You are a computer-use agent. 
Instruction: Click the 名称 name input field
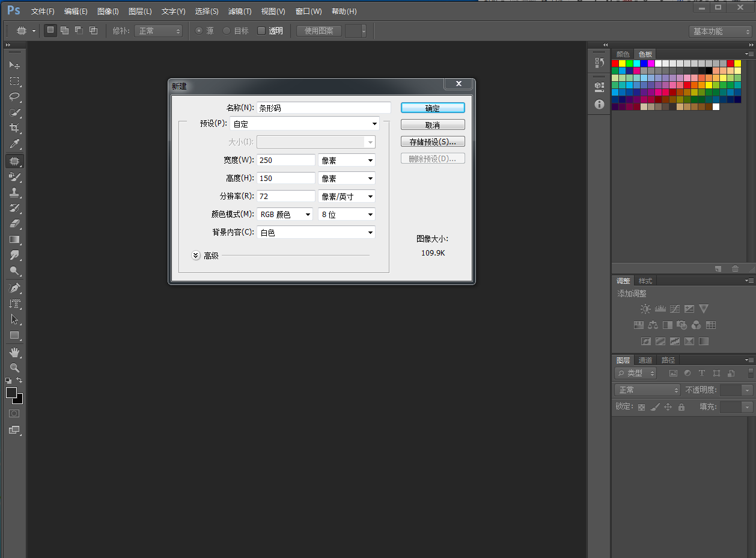323,108
